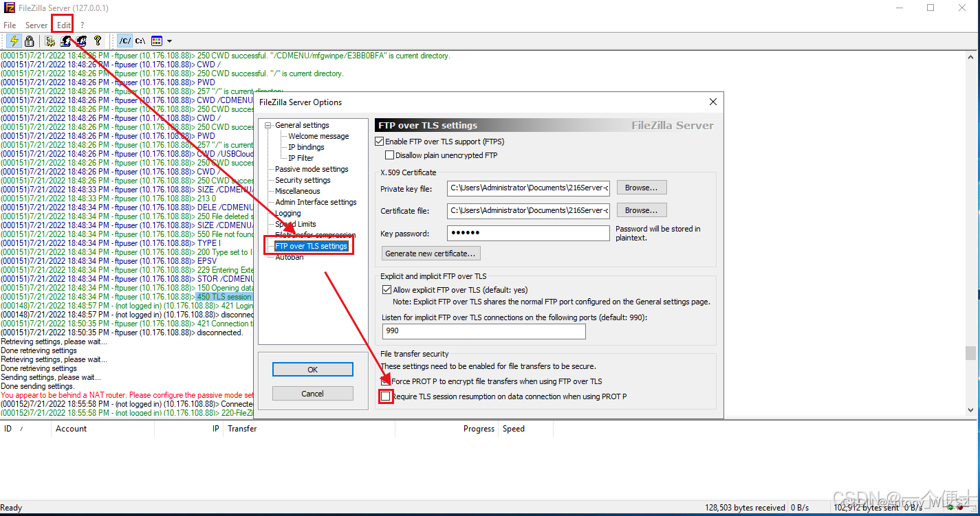Select Admin Interface settings tree item
This screenshot has width=980, height=516.
click(316, 202)
